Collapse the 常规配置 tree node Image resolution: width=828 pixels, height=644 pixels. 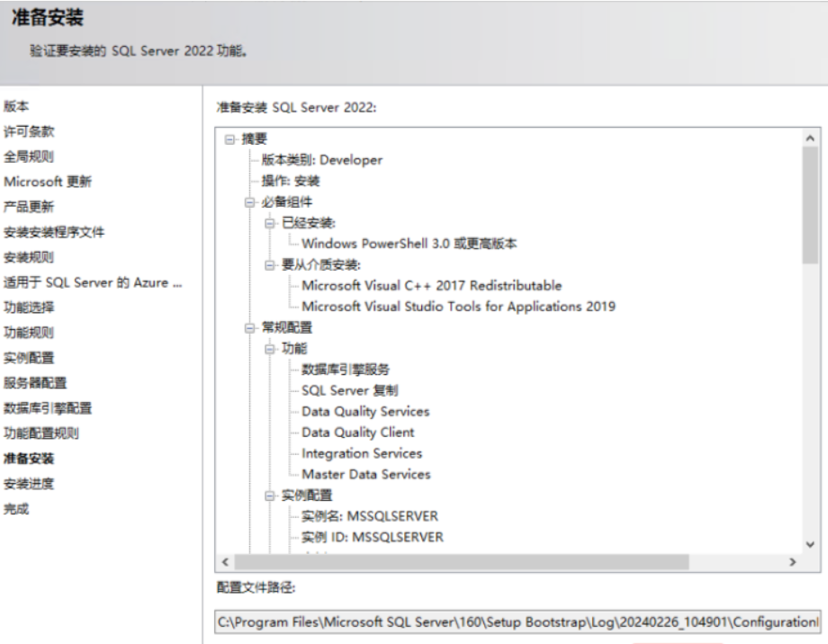click(250, 327)
